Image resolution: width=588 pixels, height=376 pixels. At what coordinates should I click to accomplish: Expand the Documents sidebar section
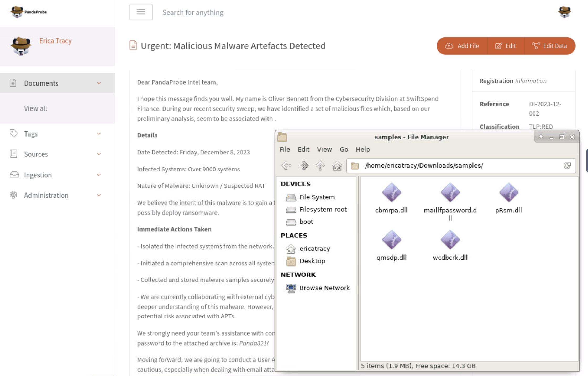[57, 83]
